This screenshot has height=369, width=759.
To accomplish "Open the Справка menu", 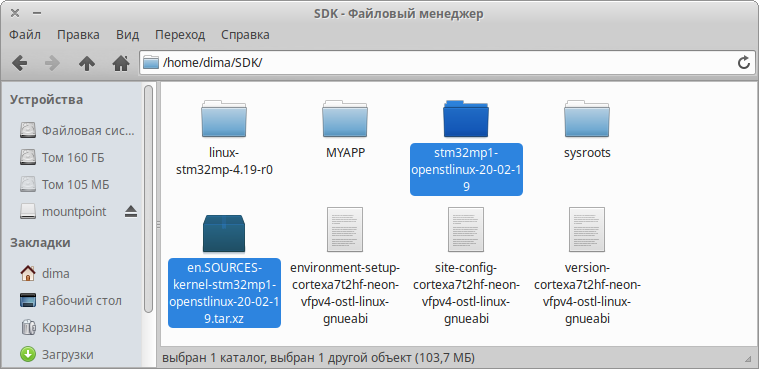I will (245, 35).
